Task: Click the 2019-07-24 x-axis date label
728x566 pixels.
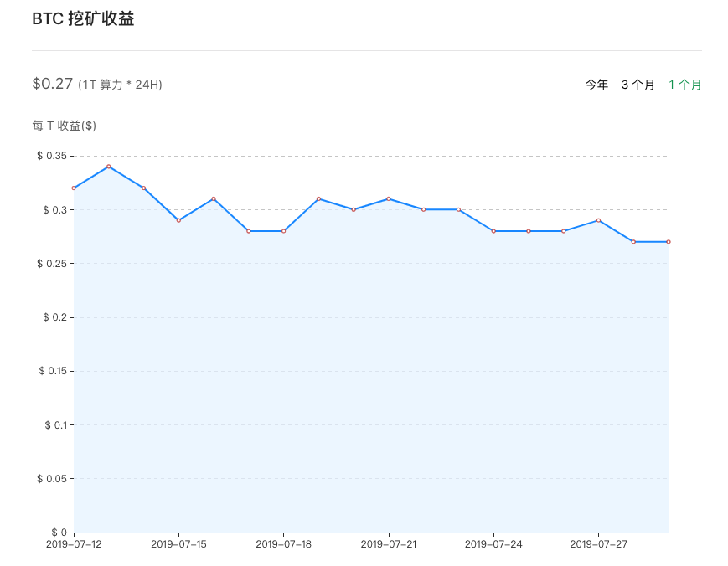Action: click(493, 543)
